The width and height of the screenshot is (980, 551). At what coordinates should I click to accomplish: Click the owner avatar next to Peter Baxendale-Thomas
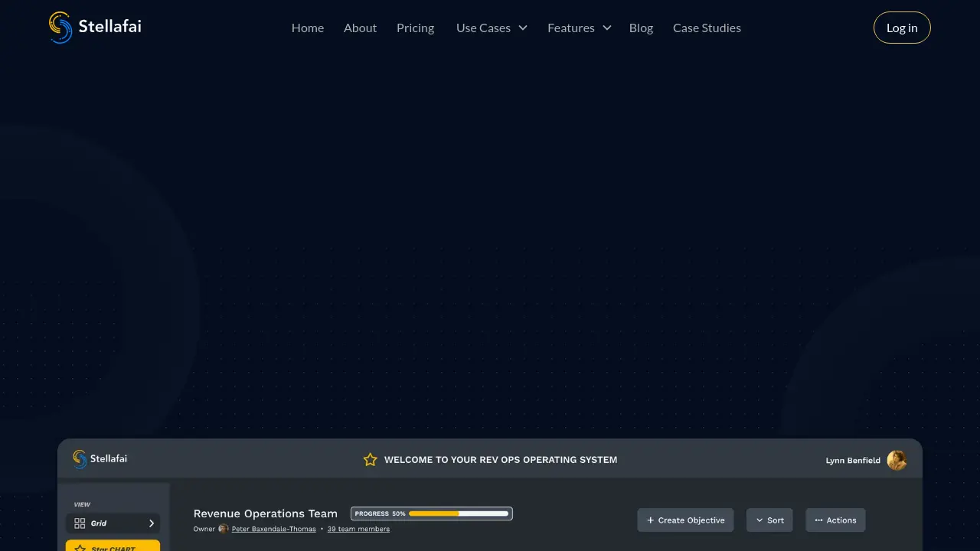[224, 529]
